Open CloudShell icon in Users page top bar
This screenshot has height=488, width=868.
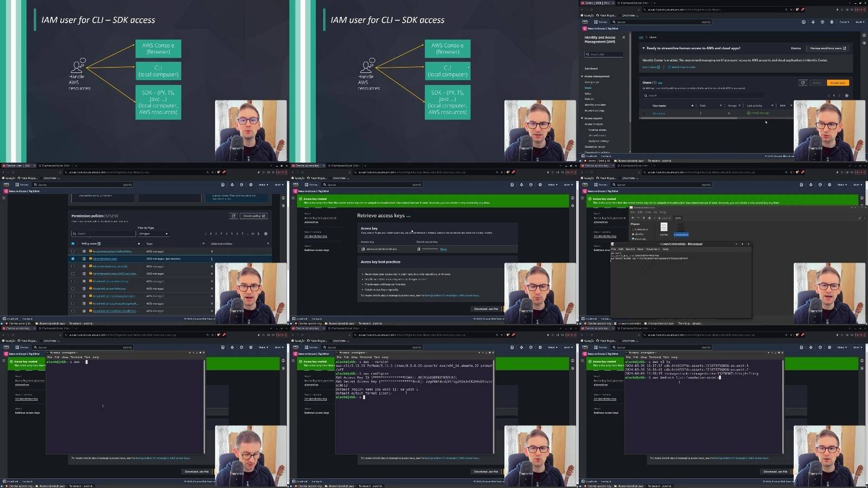803,22
